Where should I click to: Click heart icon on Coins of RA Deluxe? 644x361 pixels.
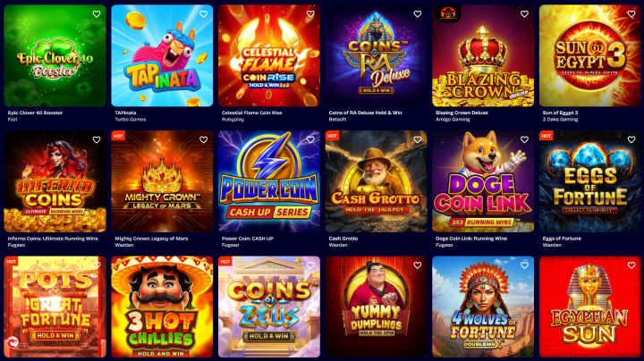(418, 14)
